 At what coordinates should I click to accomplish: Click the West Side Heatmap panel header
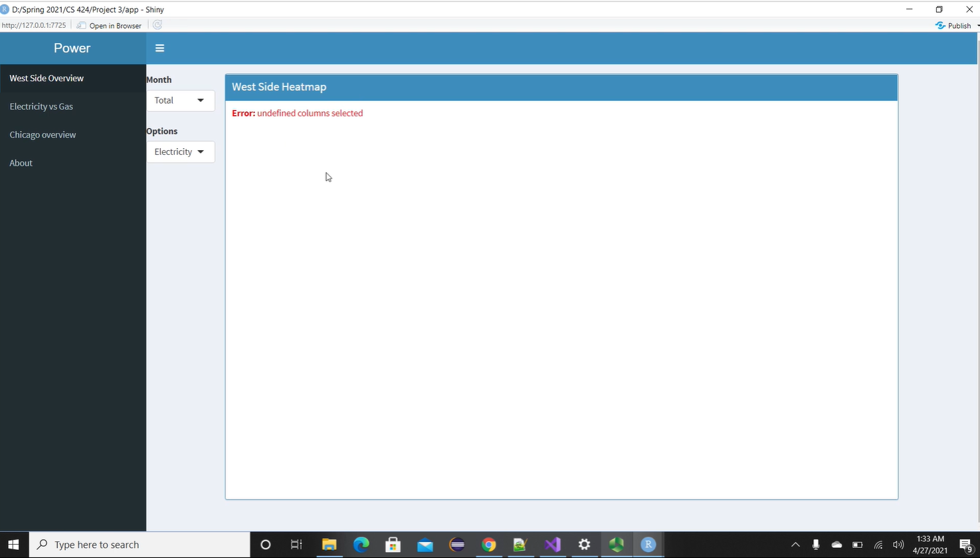point(561,87)
